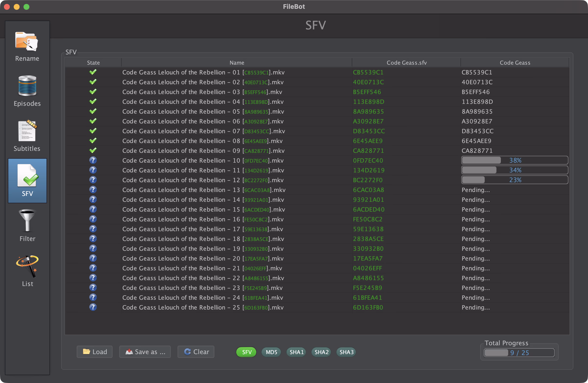The height and width of the screenshot is (383, 588).
Task: Switch hash type to SHA2
Action: click(321, 352)
